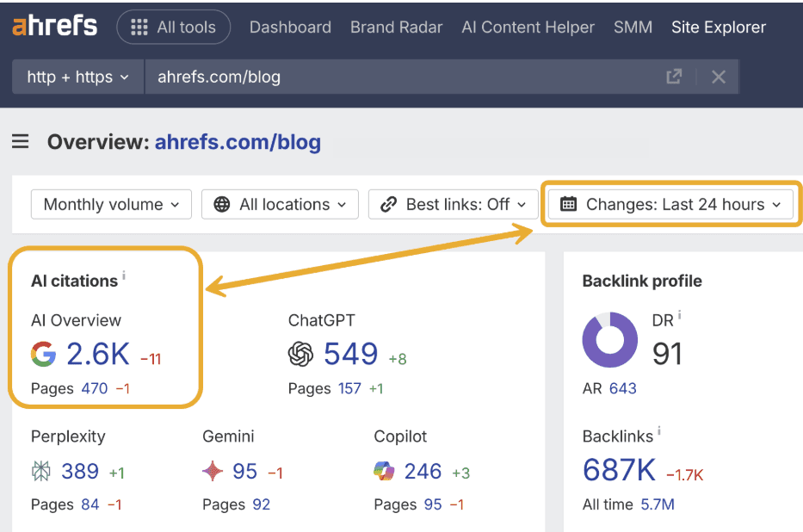Open the Gemini 95 citations value

pyautogui.click(x=244, y=471)
